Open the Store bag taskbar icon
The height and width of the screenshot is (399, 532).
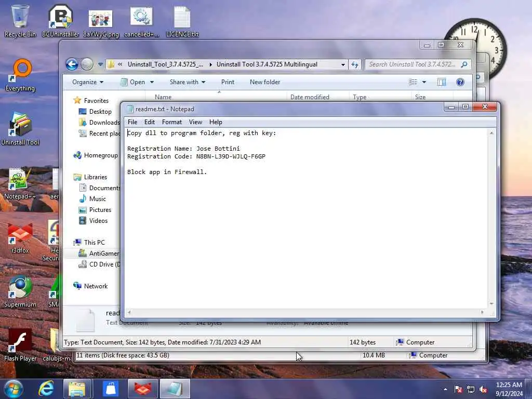click(x=111, y=389)
